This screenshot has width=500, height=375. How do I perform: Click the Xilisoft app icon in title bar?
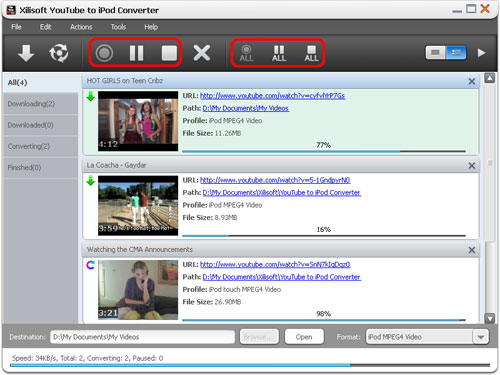click(x=11, y=10)
